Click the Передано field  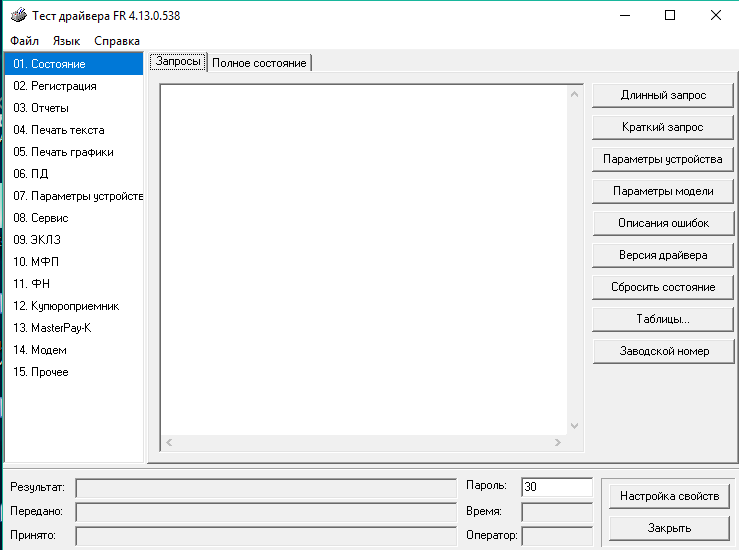266,512
